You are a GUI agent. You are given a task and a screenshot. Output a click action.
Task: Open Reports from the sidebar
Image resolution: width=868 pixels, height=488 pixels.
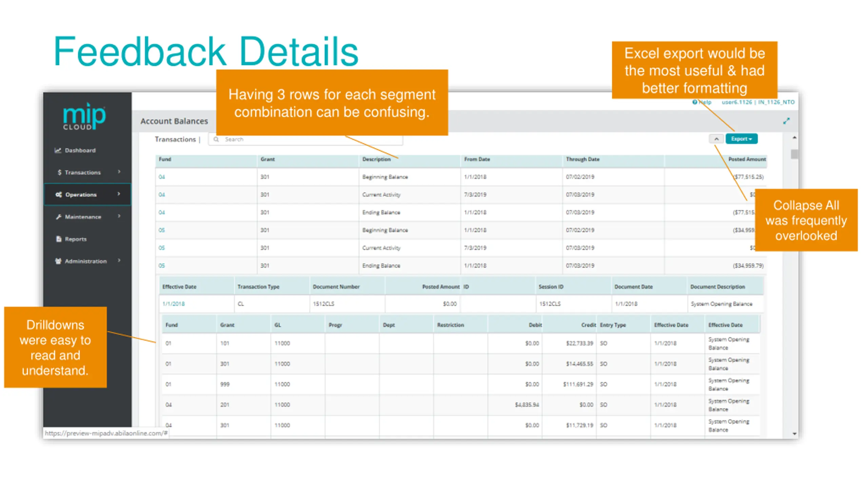tap(76, 239)
